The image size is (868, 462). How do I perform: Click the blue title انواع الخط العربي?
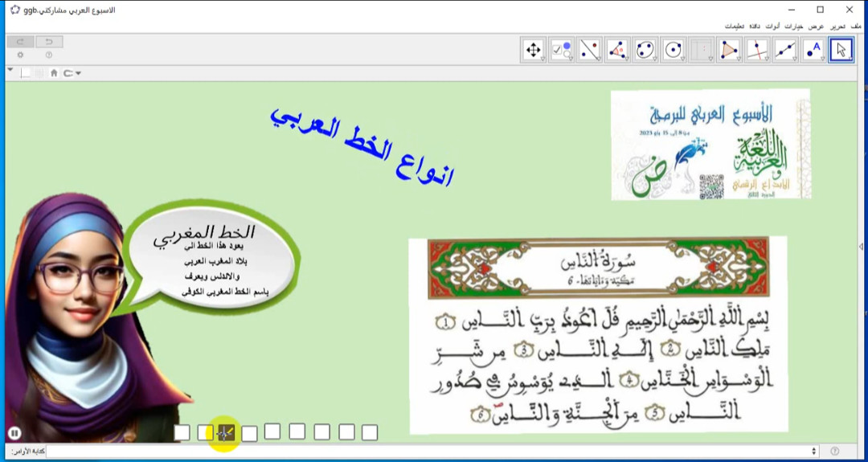pos(362,146)
